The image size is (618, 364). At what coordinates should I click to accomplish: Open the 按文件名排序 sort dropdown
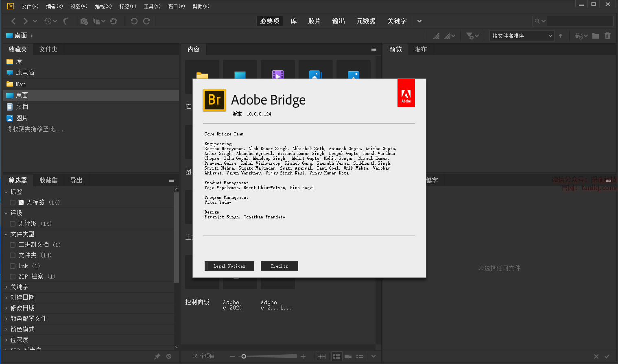[x=522, y=36]
